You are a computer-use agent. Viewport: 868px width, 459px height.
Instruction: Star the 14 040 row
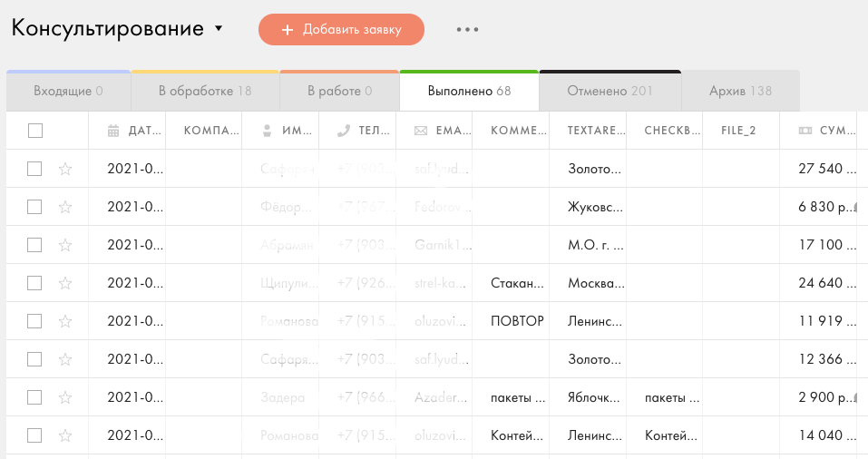pos(65,435)
